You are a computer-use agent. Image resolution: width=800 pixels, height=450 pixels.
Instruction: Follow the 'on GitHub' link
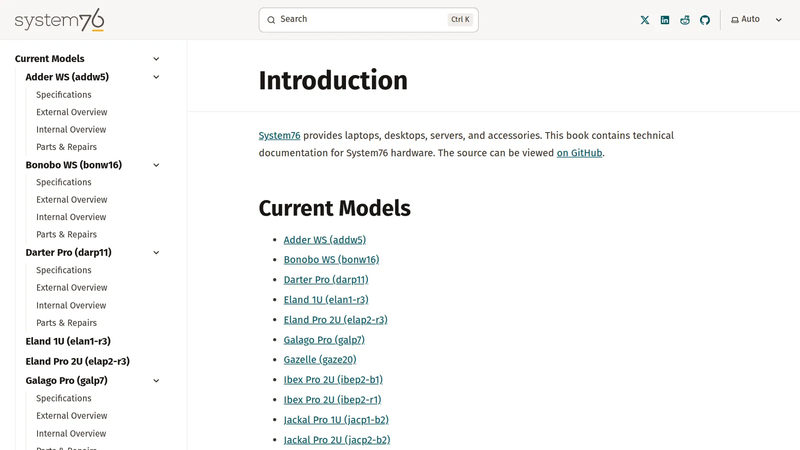[x=579, y=153]
